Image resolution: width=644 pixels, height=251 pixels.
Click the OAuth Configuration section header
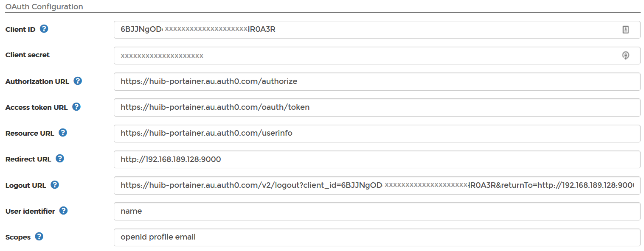(44, 6)
